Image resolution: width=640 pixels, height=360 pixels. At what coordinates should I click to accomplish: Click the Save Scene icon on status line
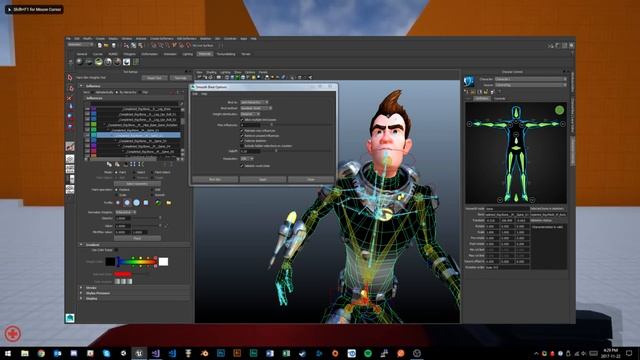pos(113,45)
